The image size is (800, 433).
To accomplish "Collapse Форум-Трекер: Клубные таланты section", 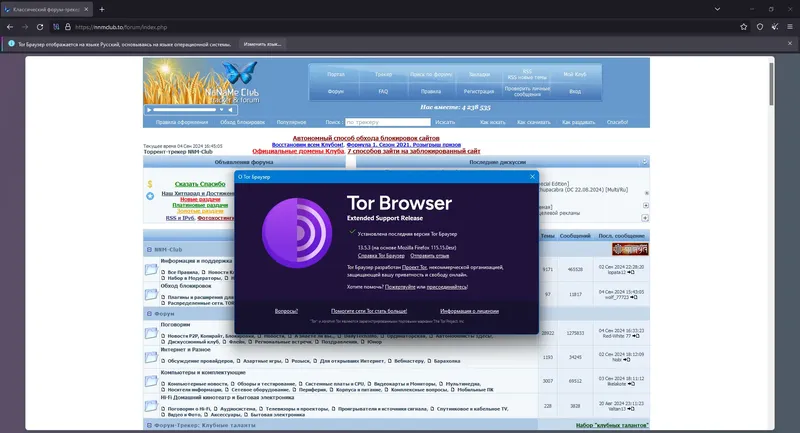I will click(149, 425).
